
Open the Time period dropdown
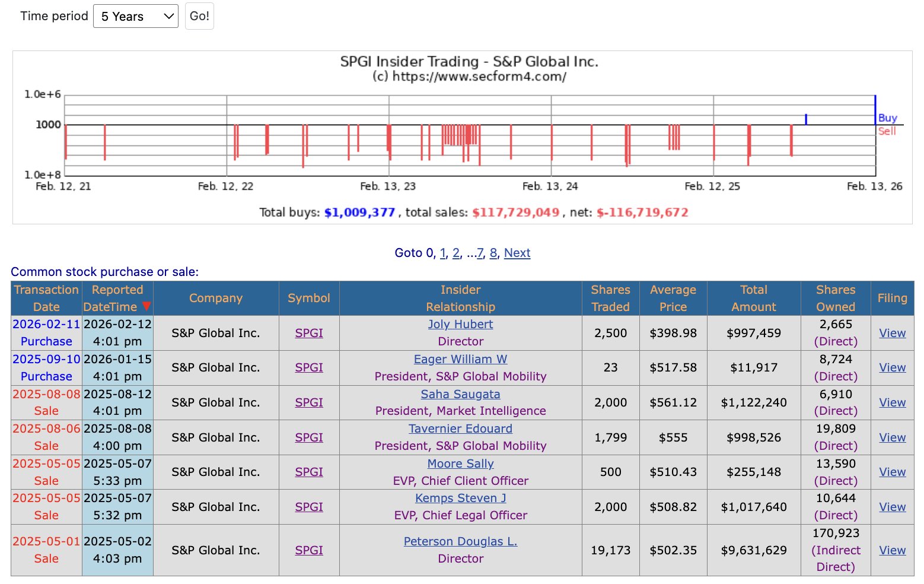click(136, 16)
